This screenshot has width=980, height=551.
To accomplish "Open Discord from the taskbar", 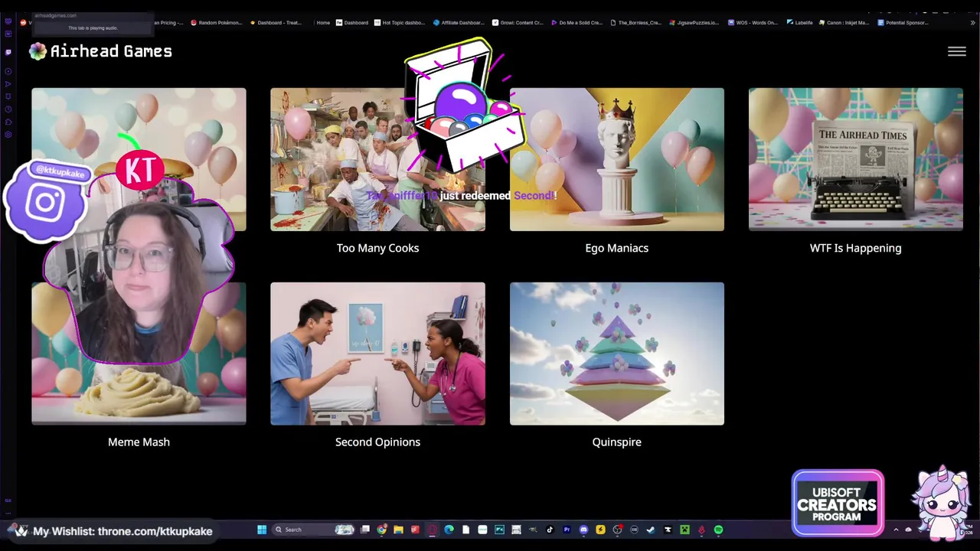I will 583,530.
